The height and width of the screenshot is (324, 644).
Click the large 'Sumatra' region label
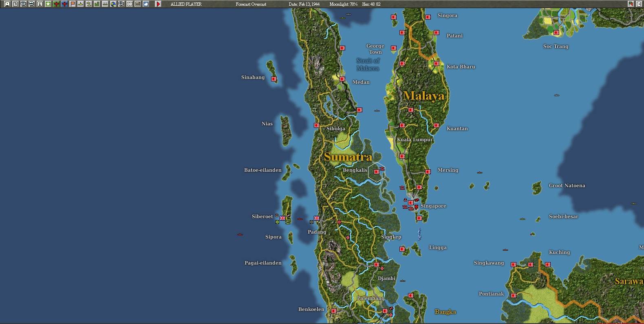348,157
